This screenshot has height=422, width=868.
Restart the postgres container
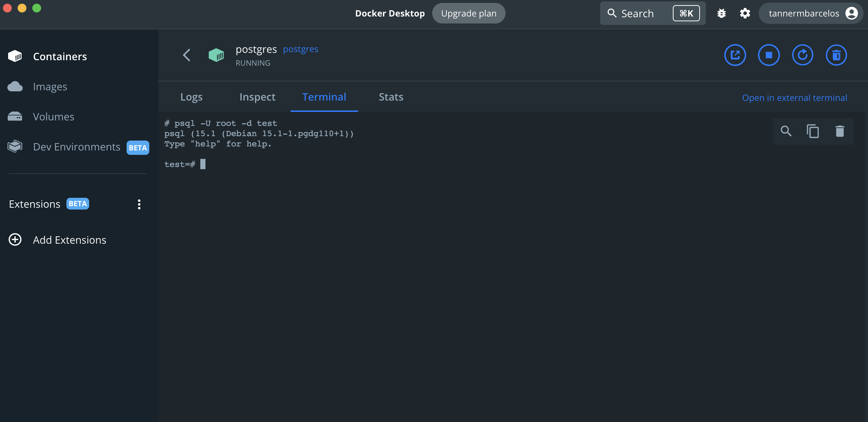coord(802,55)
